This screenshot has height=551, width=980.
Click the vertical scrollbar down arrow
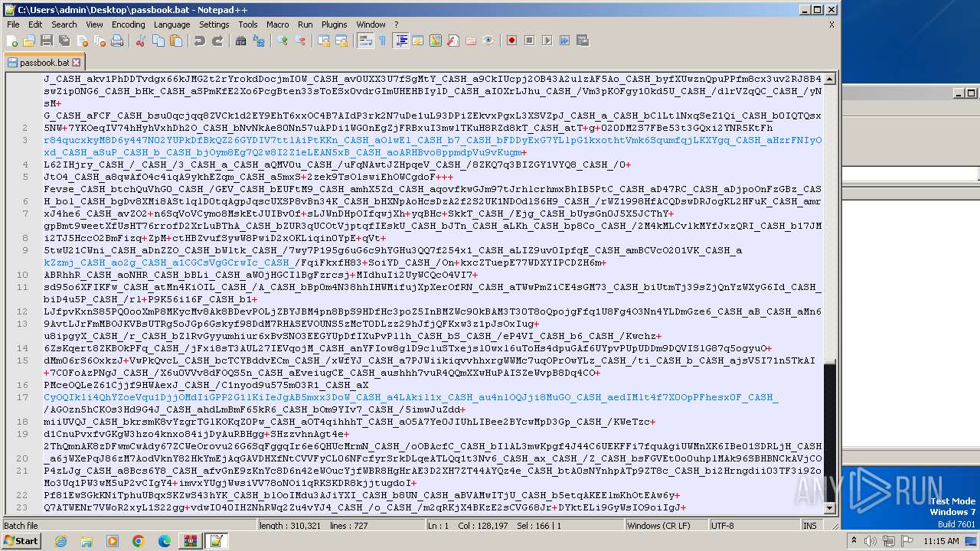(x=828, y=507)
